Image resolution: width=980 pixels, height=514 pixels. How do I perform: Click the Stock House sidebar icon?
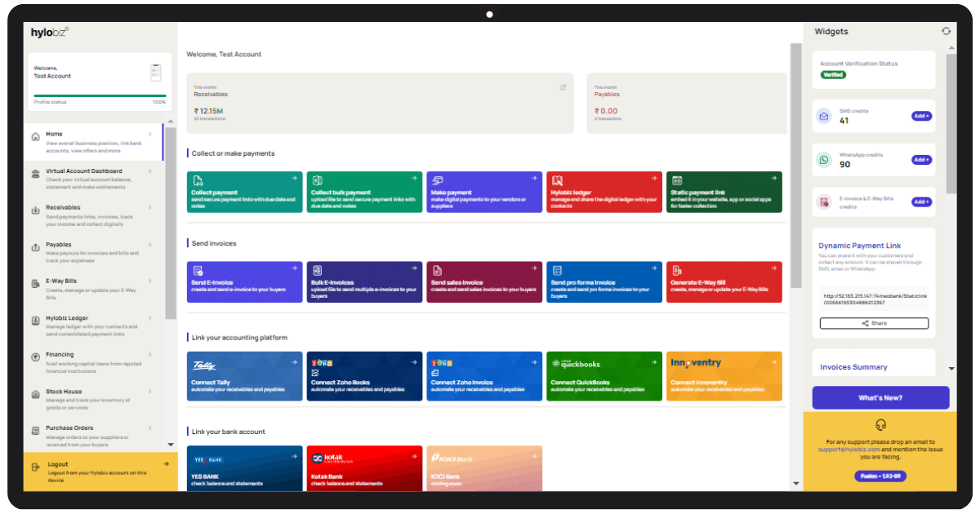35,394
